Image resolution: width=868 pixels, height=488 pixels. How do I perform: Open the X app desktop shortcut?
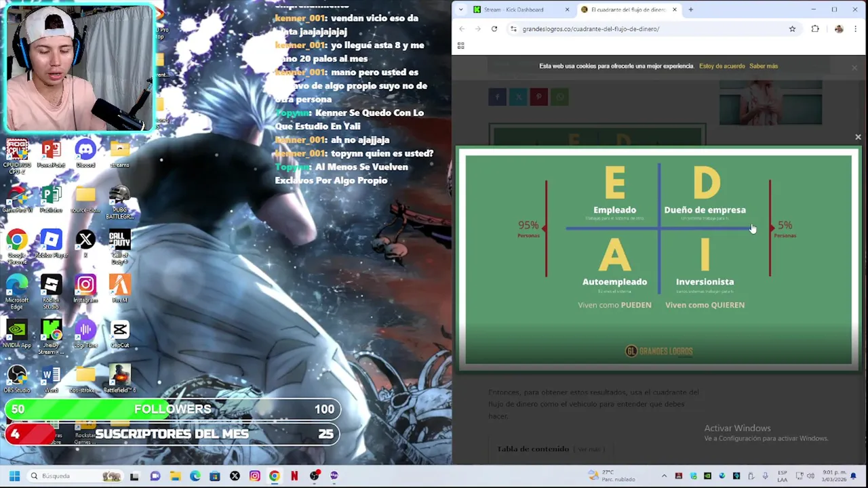coord(85,244)
